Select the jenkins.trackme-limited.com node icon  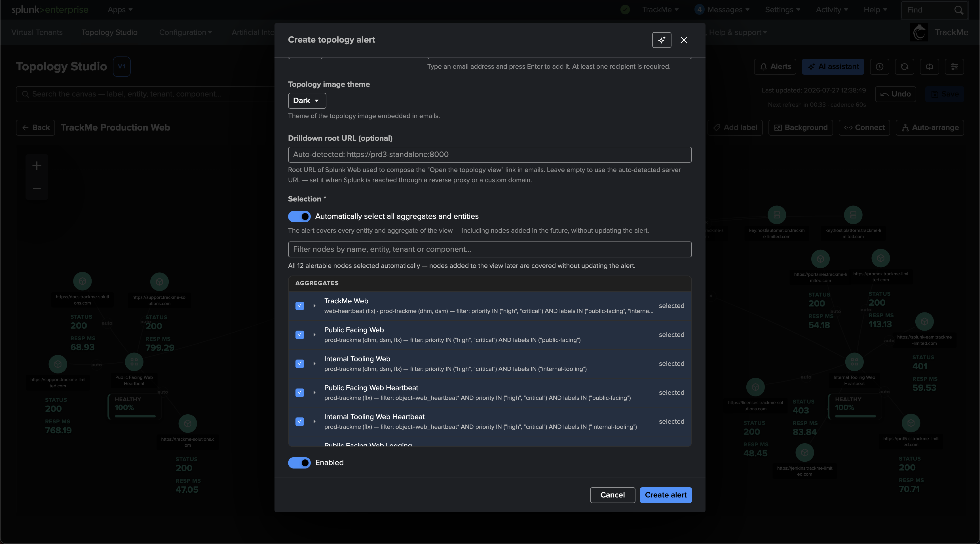coord(805,453)
